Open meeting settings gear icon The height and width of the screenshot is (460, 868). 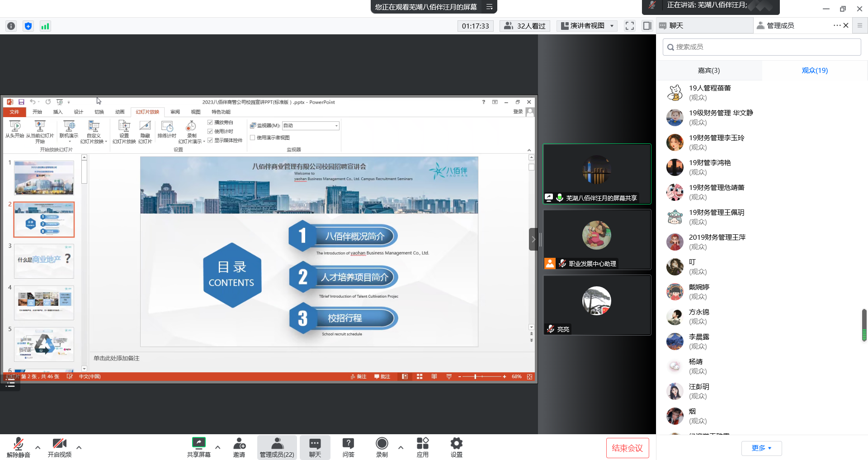coord(456,443)
